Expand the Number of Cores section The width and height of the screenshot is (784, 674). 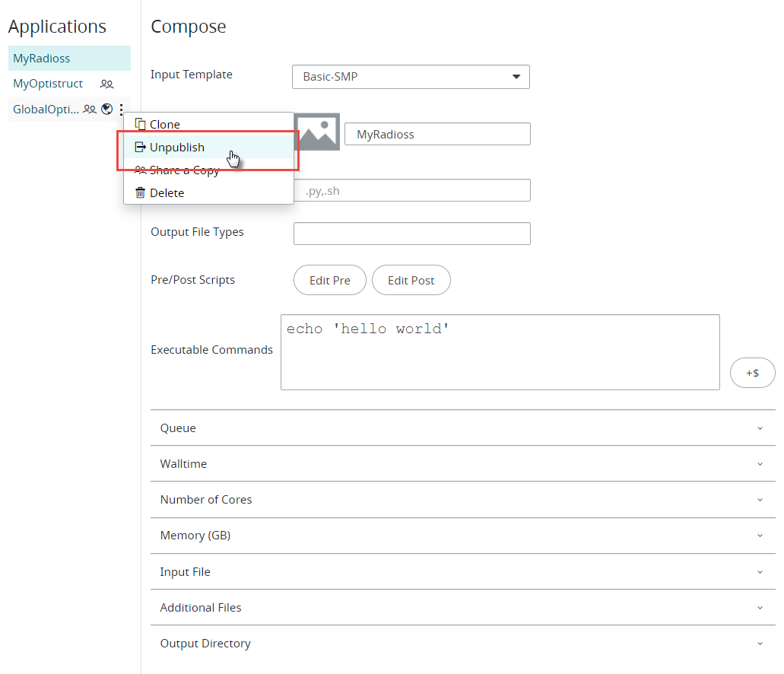coord(463,500)
